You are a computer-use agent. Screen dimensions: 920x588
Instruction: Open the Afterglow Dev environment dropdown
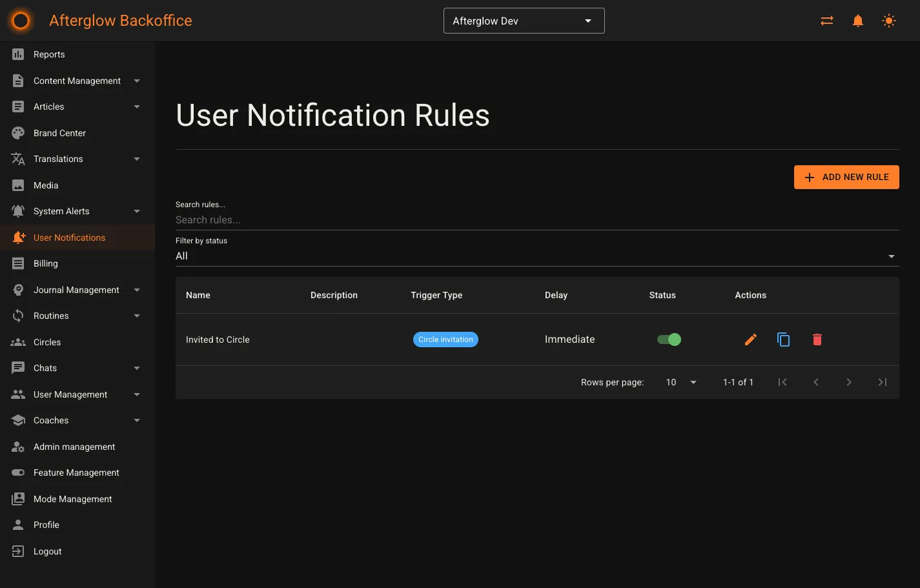click(523, 20)
